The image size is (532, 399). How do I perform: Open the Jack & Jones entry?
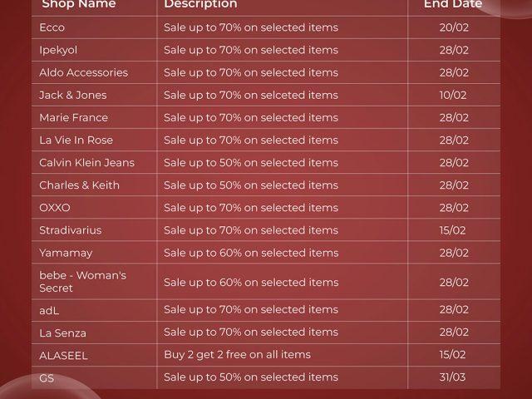tap(72, 95)
